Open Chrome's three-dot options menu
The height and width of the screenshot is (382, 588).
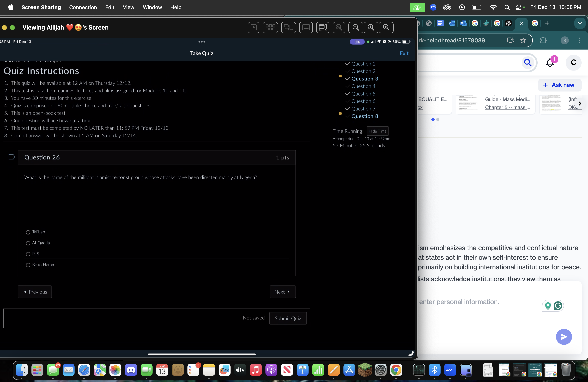pyautogui.click(x=579, y=41)
